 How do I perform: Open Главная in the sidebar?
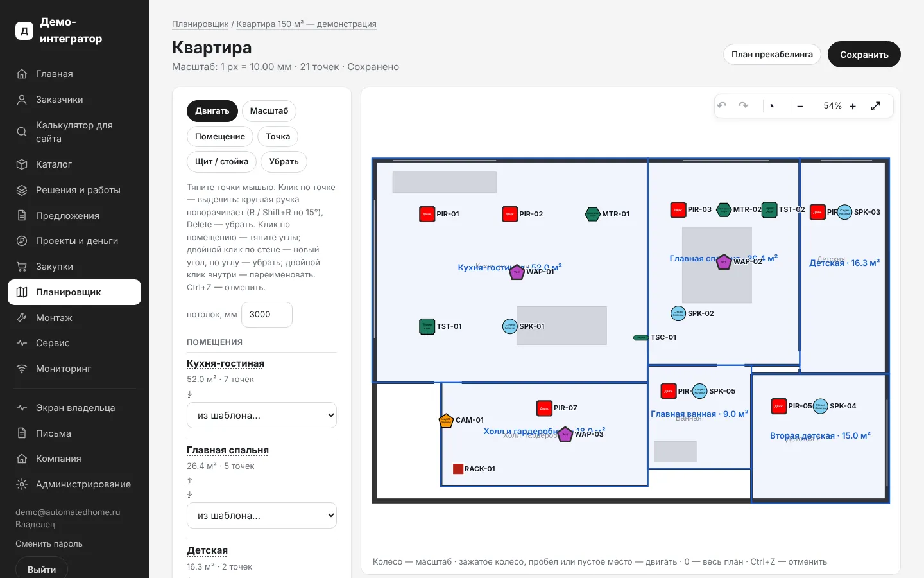point(74,74)
